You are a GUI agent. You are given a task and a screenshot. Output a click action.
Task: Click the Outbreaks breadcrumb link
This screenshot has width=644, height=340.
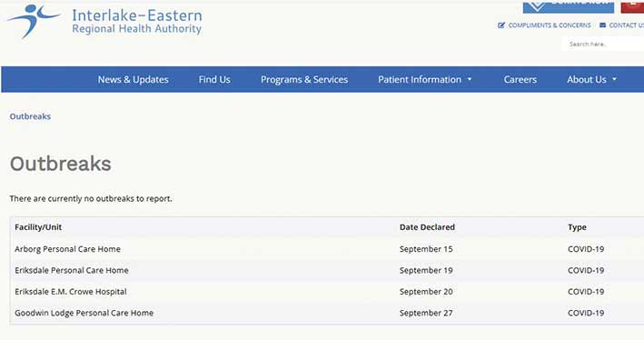click(30, 116)
